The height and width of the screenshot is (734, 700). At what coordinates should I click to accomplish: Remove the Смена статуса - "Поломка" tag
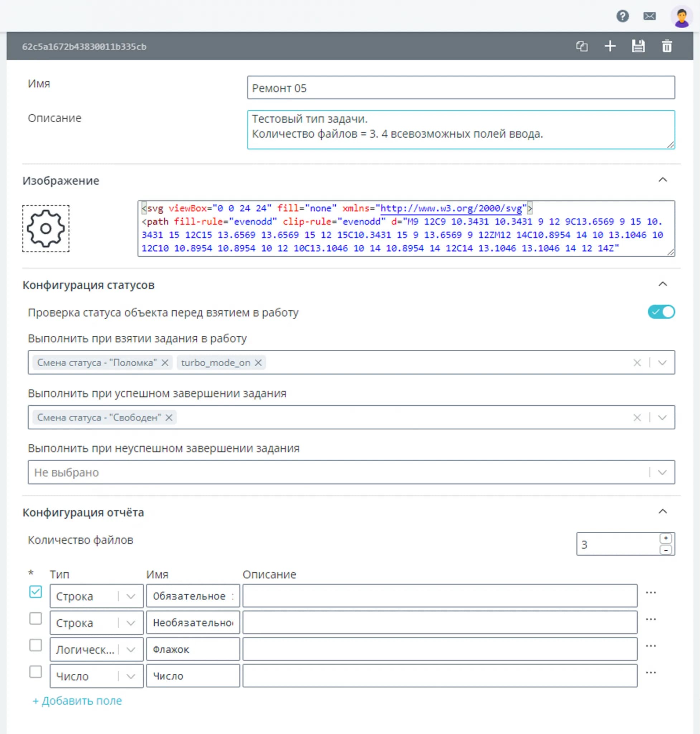click(x=165, y=362)
